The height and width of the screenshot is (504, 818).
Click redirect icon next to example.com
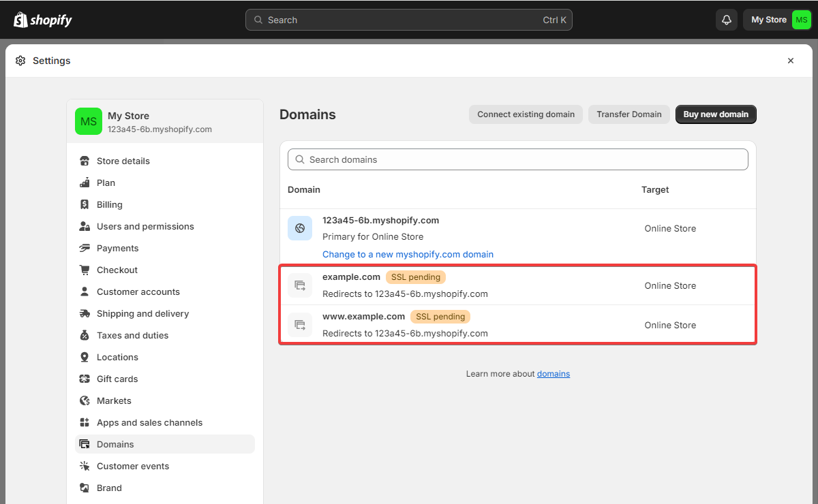pos(300,285)
